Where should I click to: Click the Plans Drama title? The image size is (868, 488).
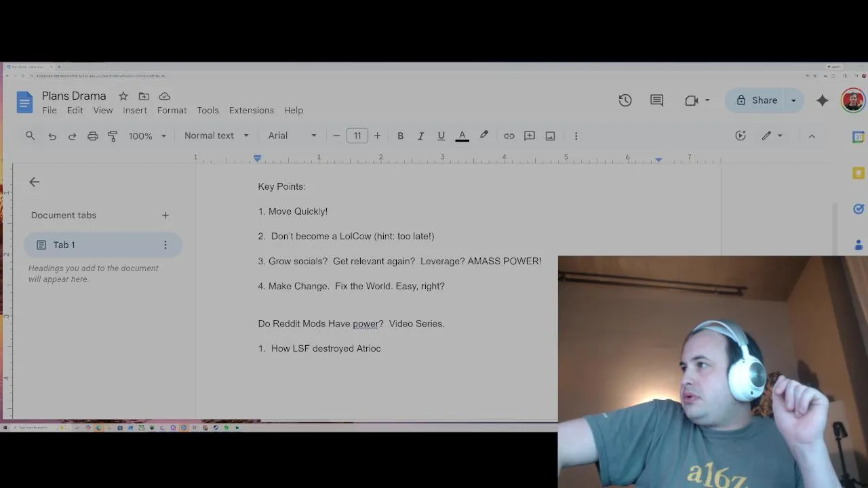coord(74,96)
